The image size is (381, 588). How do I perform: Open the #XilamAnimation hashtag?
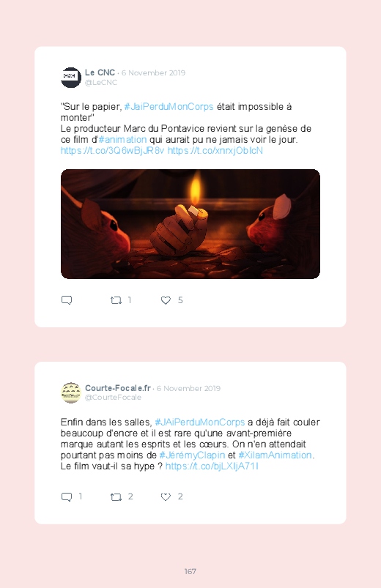point(275,455)
